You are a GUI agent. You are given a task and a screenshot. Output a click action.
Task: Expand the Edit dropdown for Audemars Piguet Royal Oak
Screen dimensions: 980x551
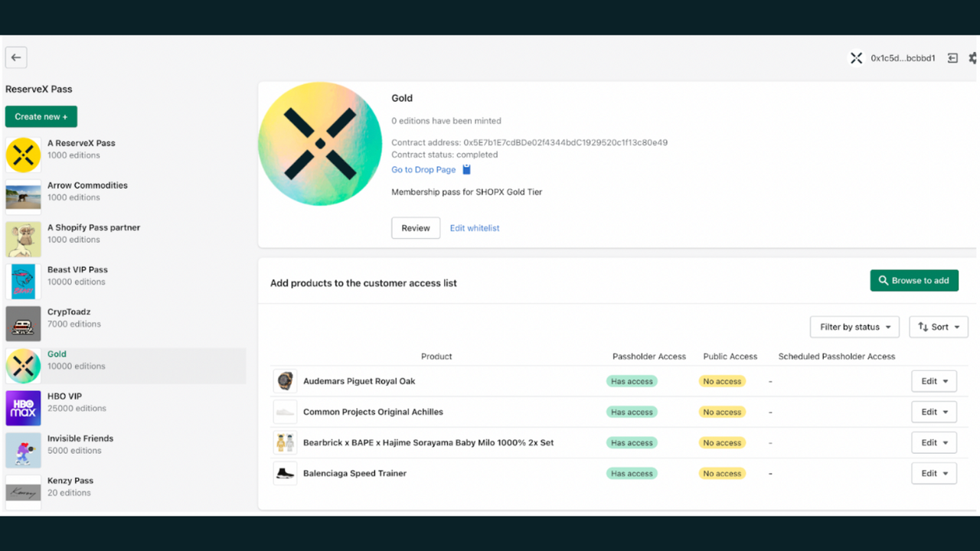[x=934, y=380]
